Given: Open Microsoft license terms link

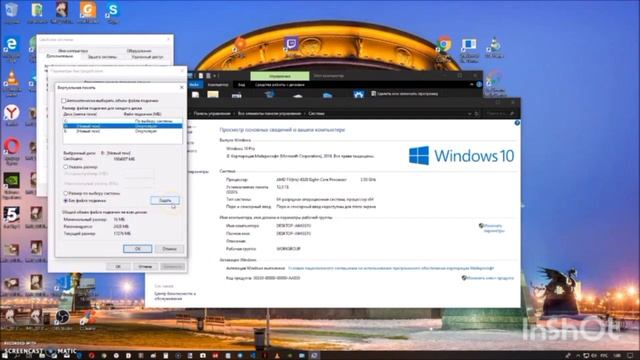Looking at the screenshot, I should point(391,268).
